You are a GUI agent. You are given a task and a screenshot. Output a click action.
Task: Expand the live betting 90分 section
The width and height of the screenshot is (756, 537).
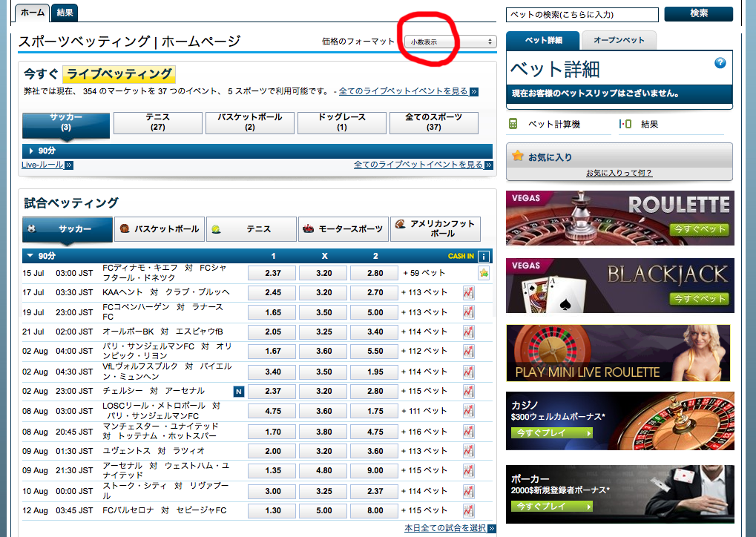(31, 151)
